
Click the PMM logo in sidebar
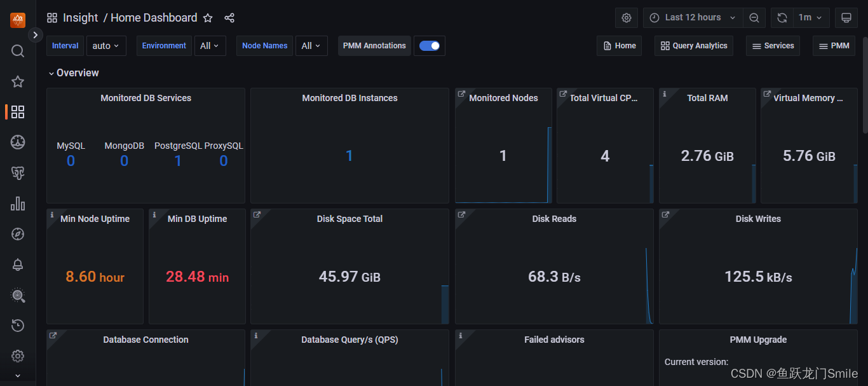(18, 20)
